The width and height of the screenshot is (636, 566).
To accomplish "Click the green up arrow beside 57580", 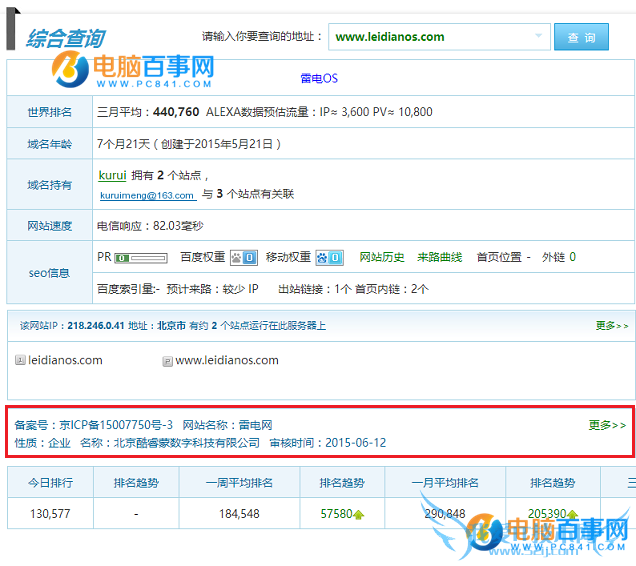I will tap(359, 514).
